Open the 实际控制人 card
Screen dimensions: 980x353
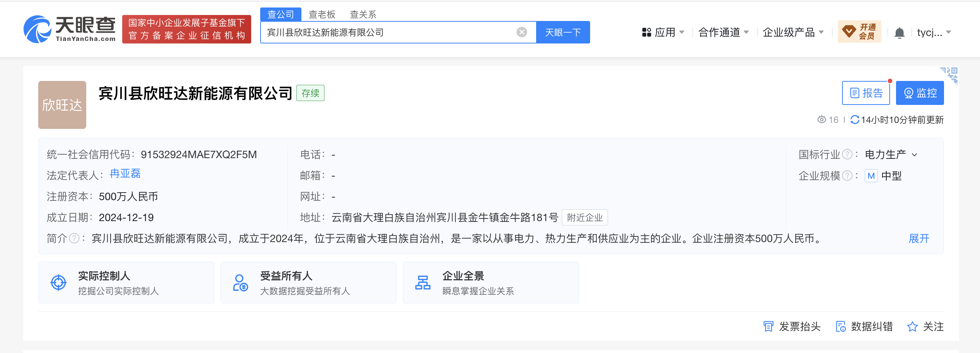pyautogui.click(x=126, y=283)
